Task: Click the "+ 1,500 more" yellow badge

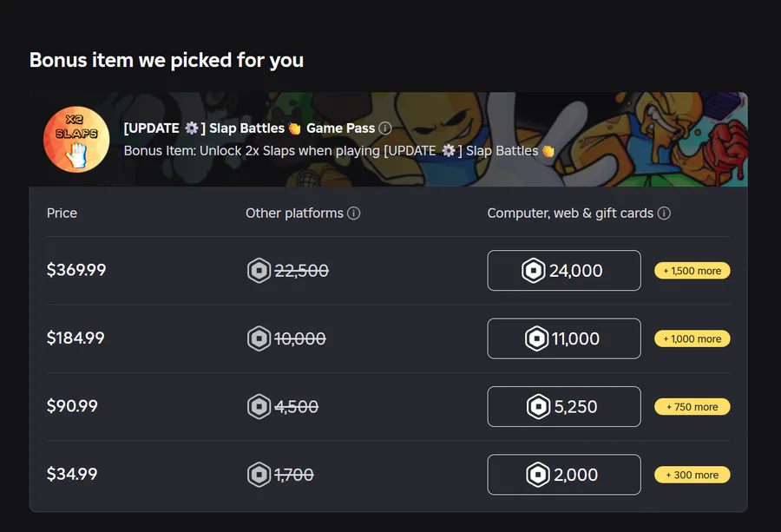Action: (692, 271)
